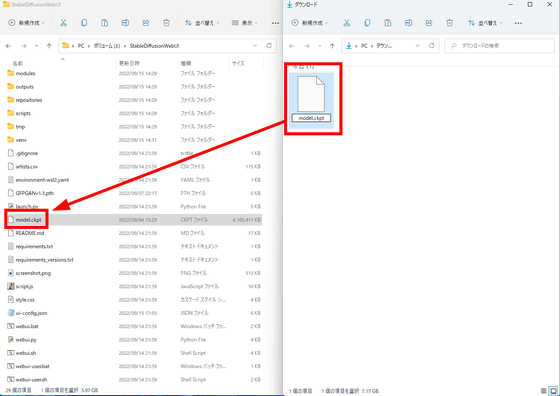
Task: Click StableDiffusionWebUI breadcrumb in address bar
Action: point(154,46)
